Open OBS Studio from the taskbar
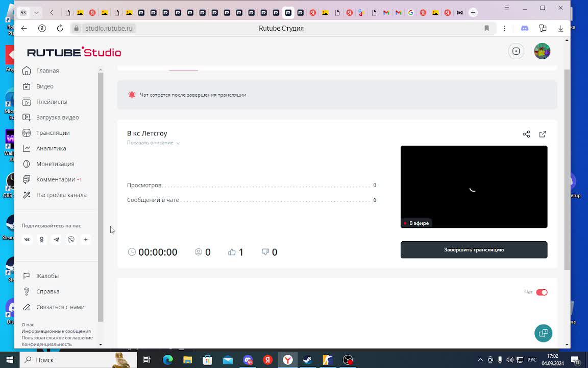 348,360
